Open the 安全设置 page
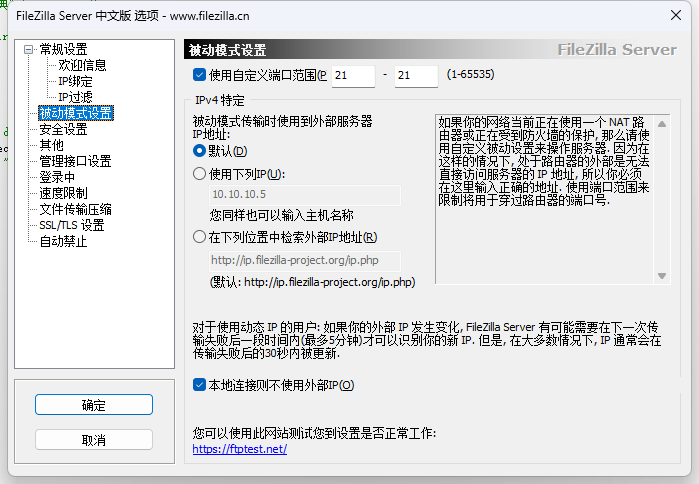The height and width of the screenshot is (484, 699). [x=63, y=129]
